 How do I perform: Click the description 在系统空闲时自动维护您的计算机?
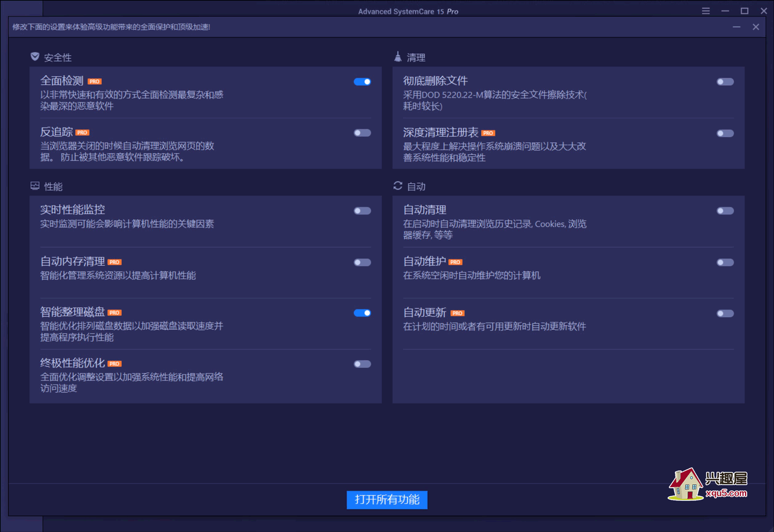tap(472, 276)
